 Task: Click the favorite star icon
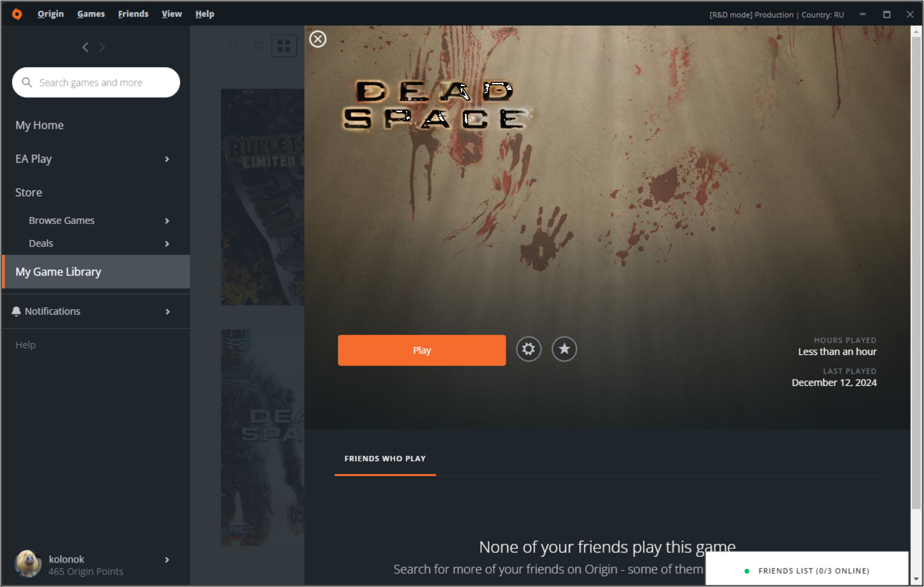[x=564, y=349]
